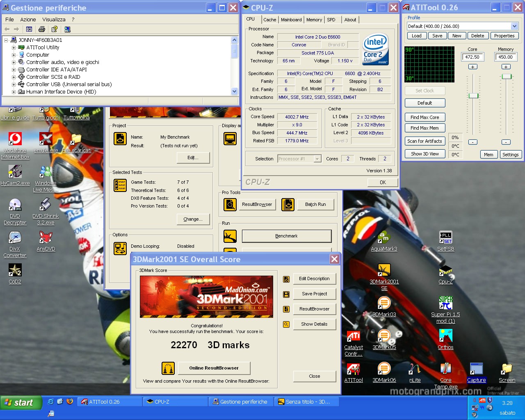Click the Edit Description icon in 3DMark score dialog

[x=286, y=279]
